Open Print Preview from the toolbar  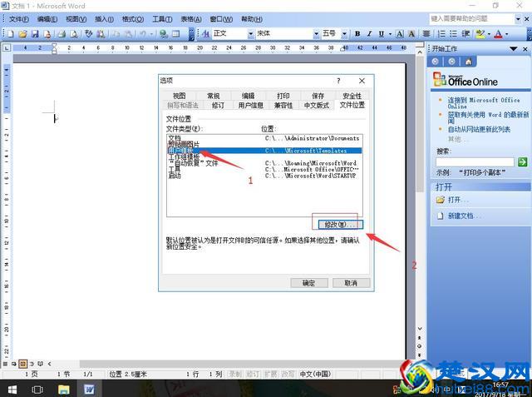click(x=74, y=33)
